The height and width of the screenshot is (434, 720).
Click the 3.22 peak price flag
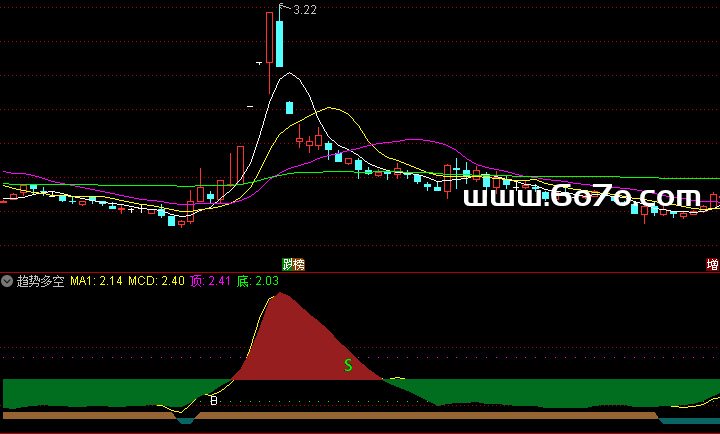tap(301, 10)
